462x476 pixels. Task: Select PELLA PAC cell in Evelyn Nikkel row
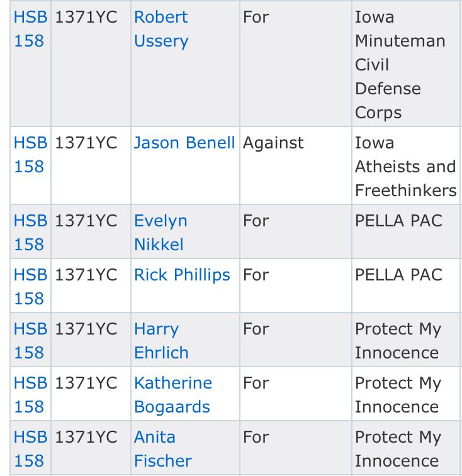point(406,231)
